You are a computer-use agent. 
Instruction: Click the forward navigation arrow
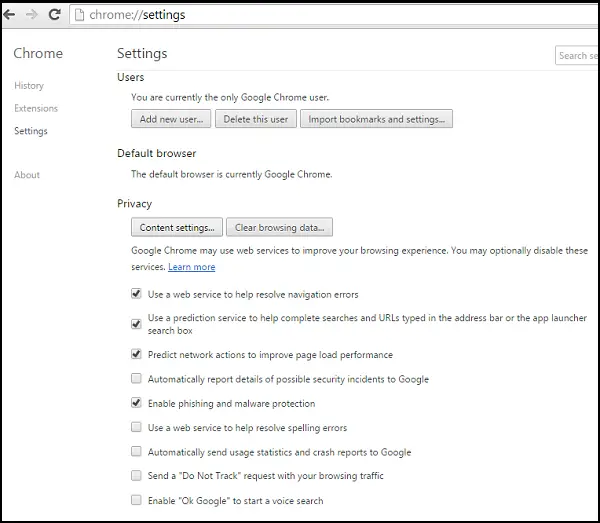click(x=32, y=15)
